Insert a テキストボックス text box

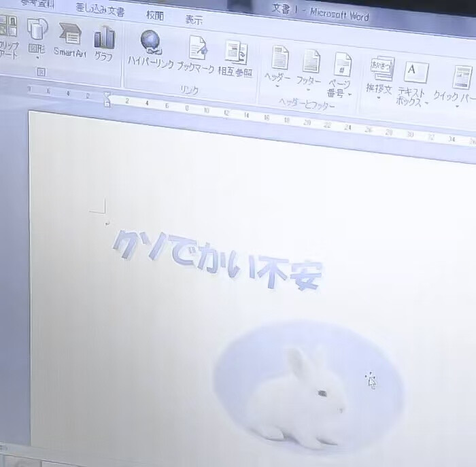pos(413,84)
